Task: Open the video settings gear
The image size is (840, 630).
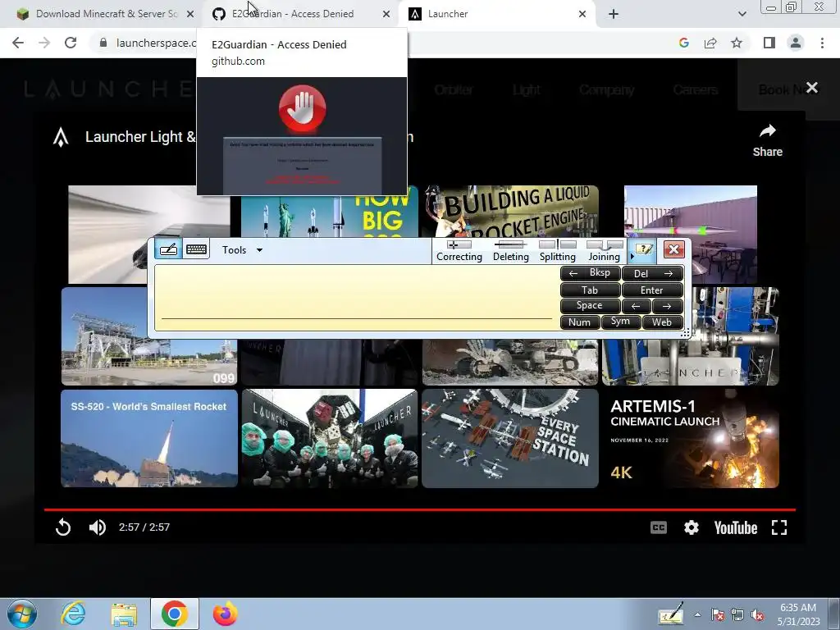Action: click(691, 527)
